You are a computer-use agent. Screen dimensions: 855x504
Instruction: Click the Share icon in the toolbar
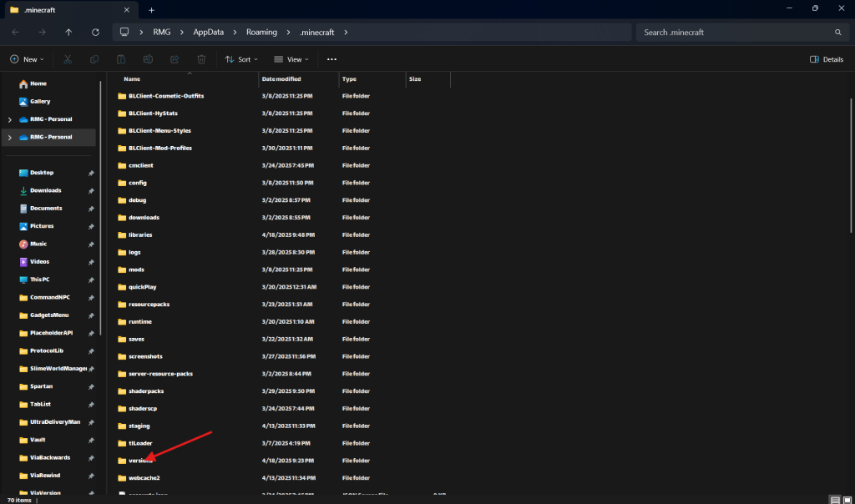pos(175,59)
